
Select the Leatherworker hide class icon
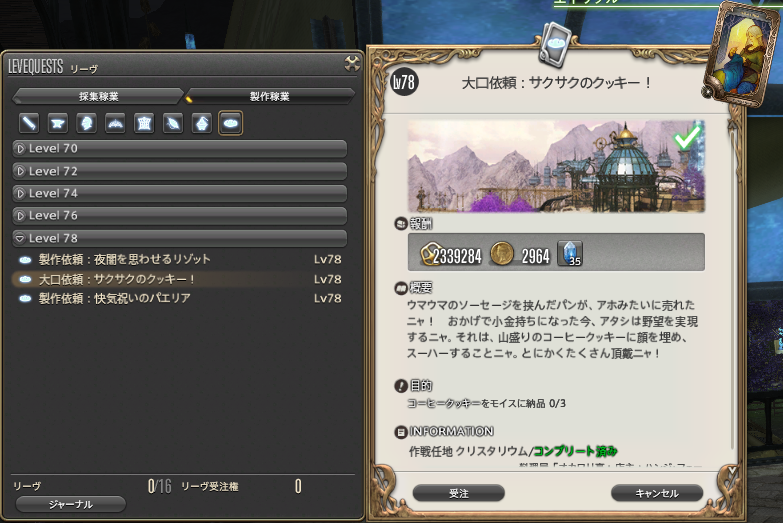click(144, 123)
